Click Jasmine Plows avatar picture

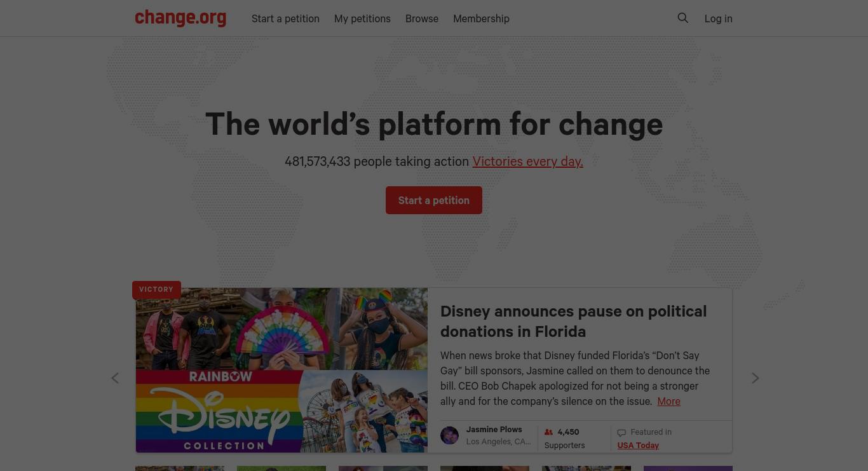coord(449,435)
